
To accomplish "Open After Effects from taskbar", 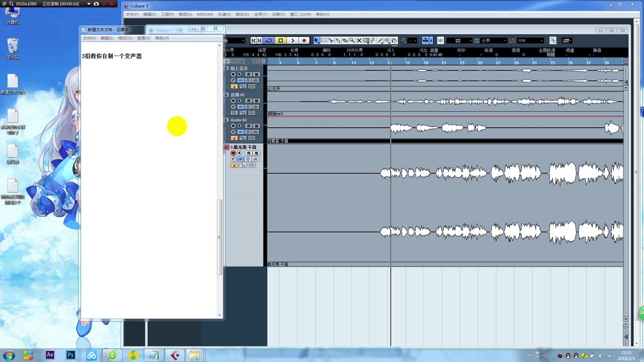I will coord(50,355).
